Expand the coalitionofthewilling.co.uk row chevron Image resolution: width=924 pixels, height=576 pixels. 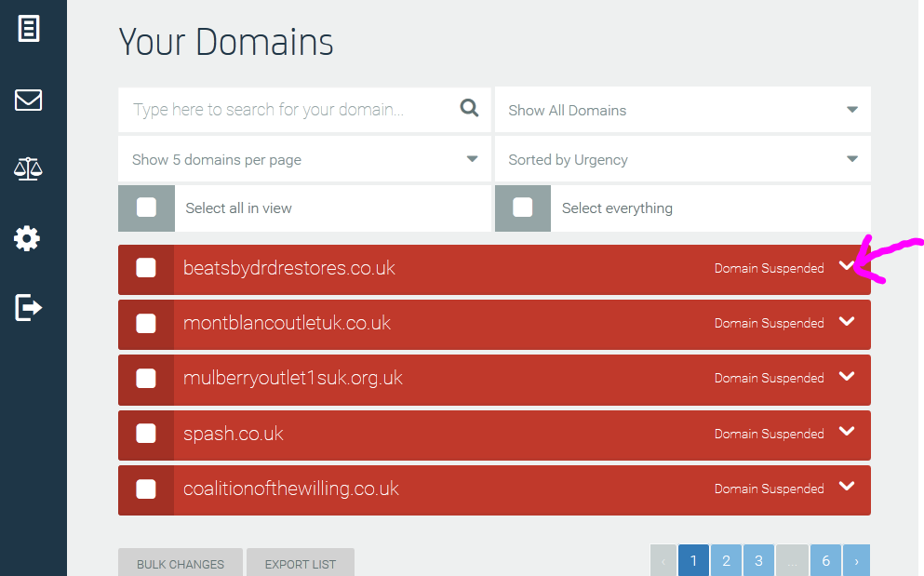(x=847, y=486)
